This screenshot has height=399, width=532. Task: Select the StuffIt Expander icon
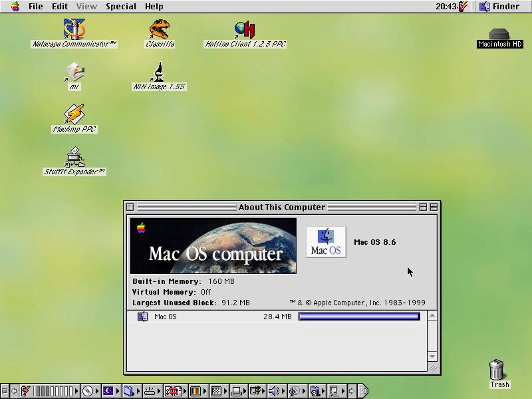click(x=74, y=156)
